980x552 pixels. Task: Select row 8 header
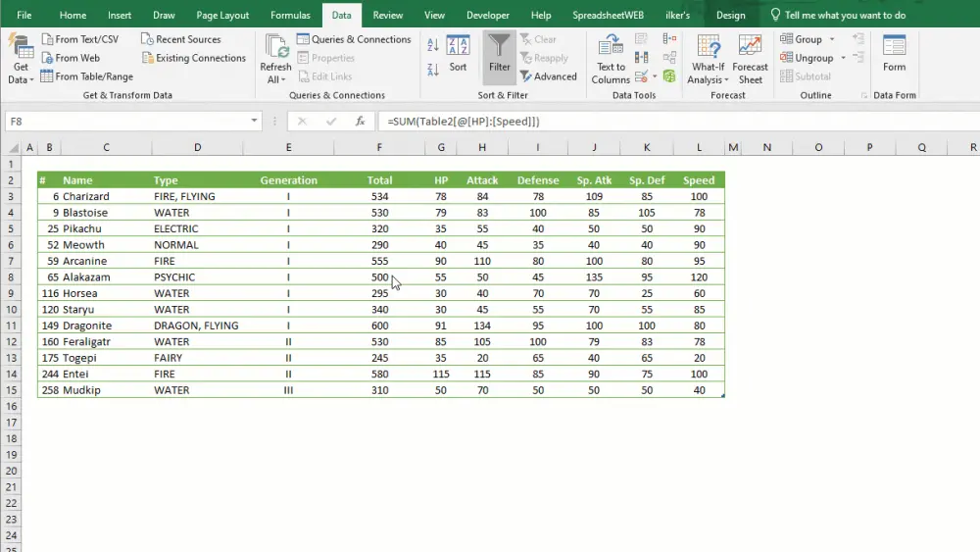[11, 276]
